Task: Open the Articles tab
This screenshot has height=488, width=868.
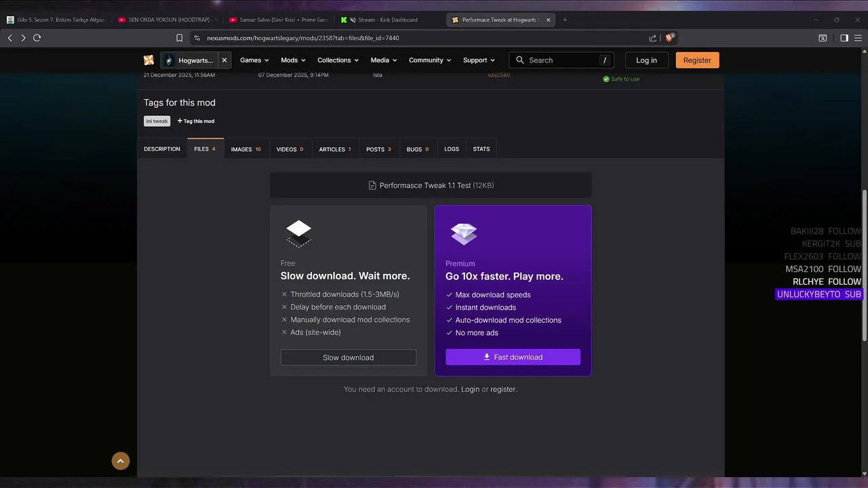Action: pyautogui.click(x=335, y=149)
